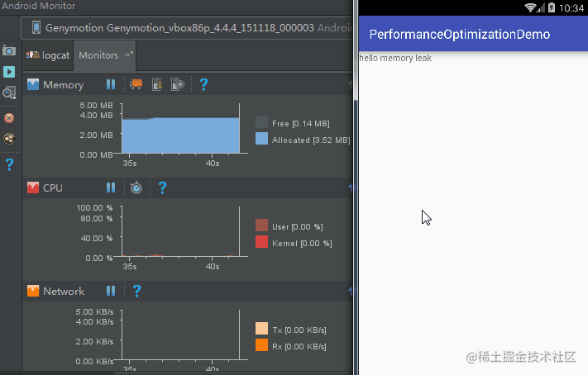This screenshot has width=588, height=375.
Task: Switch to the logcat tab
Action: point(48,55)
